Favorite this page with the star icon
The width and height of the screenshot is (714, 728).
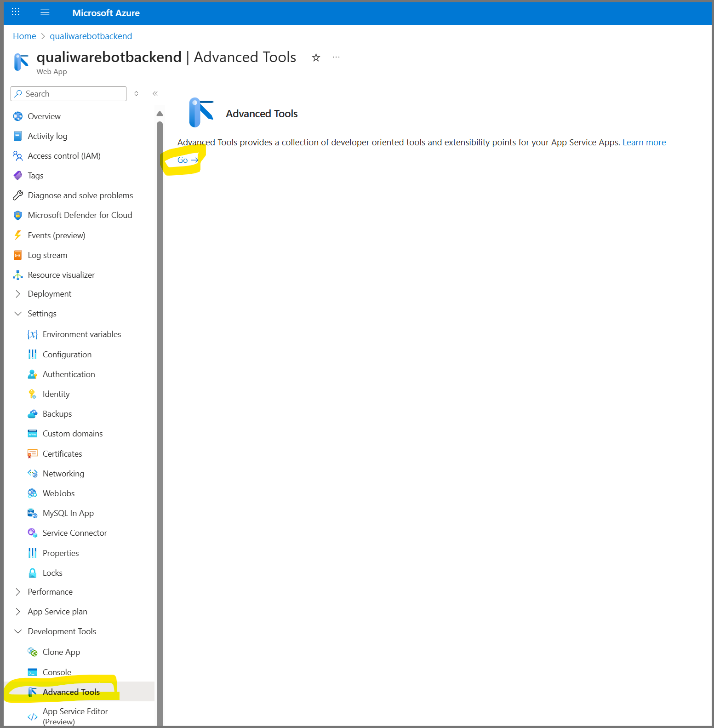(x=316, y=57)
